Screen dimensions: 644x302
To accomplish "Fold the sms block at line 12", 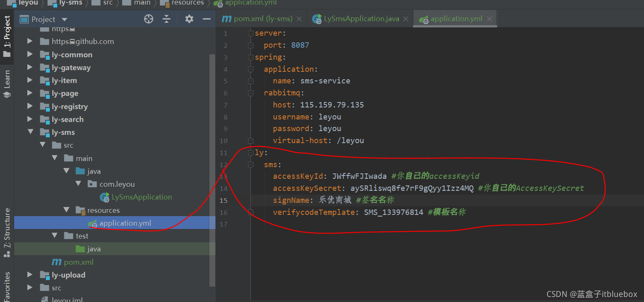I will [250, 165].
